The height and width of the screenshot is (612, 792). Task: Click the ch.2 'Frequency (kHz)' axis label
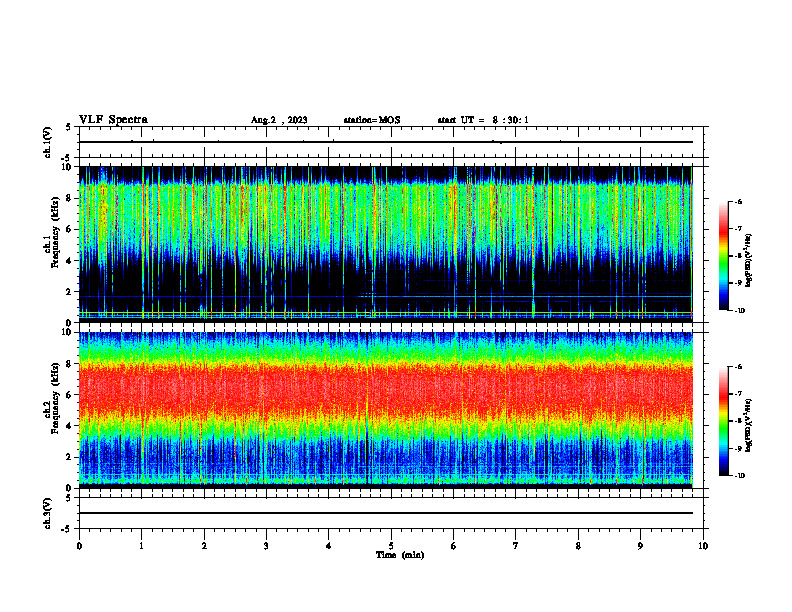point(55,398)
